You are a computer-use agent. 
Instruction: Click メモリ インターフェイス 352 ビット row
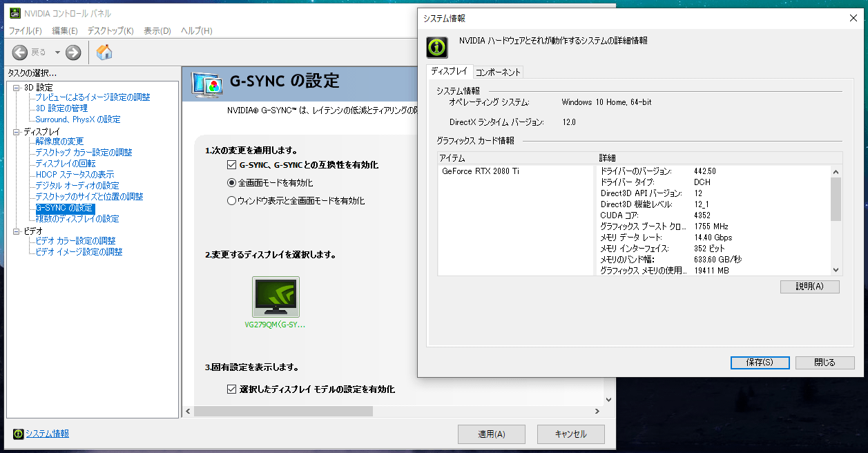(x=713, y=249)
